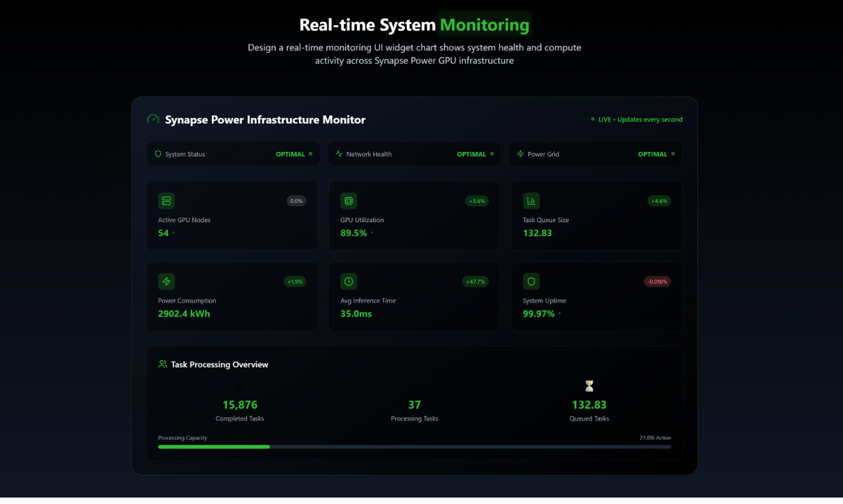Click the shield icon on System Uptime card

click(x=531, y=281)
